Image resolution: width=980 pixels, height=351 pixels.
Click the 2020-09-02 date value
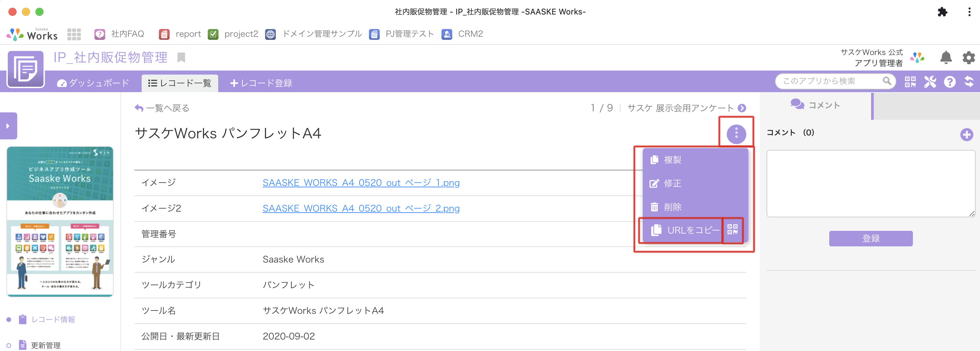click(289, 336)
